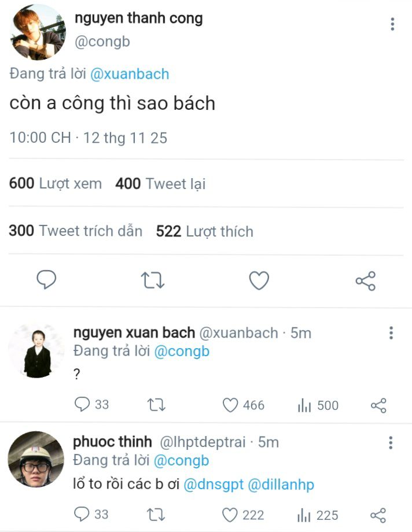The width and height of the screenshot is (412, 532).
Task: Open more options for phuoc thinh's reply
Action: tap(391, 443)
